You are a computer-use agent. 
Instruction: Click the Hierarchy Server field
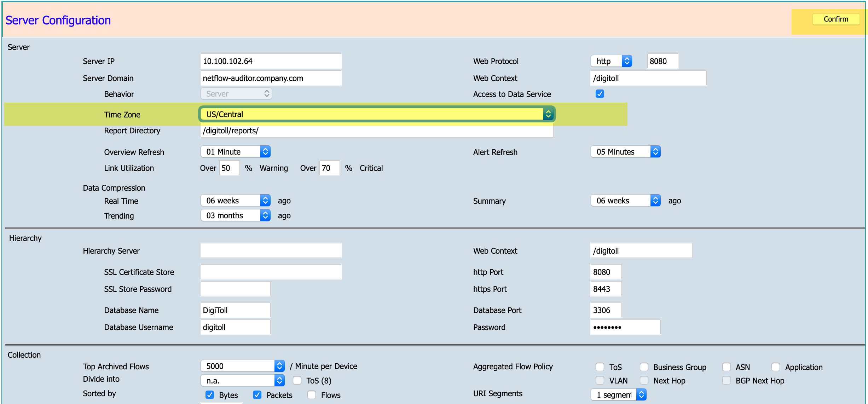pyautogui.click(x=271, y=250)
